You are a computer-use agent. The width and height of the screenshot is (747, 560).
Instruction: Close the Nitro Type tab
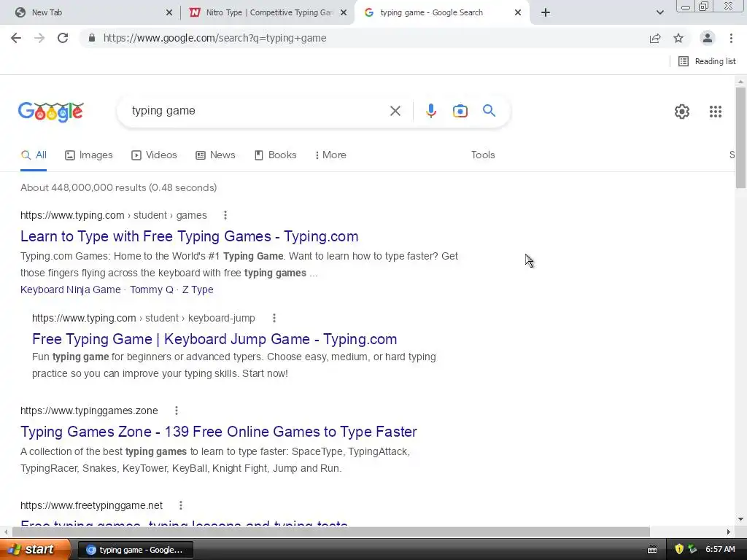[344, 13]
